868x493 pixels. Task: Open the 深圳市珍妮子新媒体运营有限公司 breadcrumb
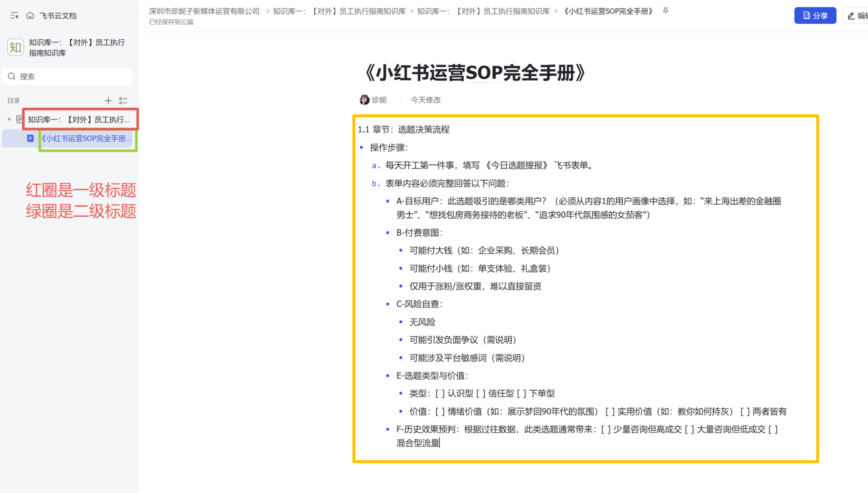[204, 11]
